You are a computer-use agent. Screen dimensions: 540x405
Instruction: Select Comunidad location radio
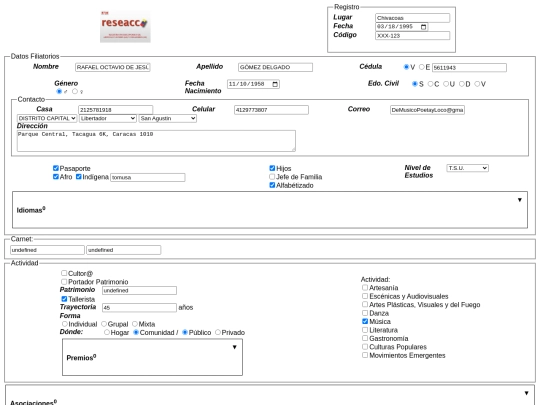point(136,332)
